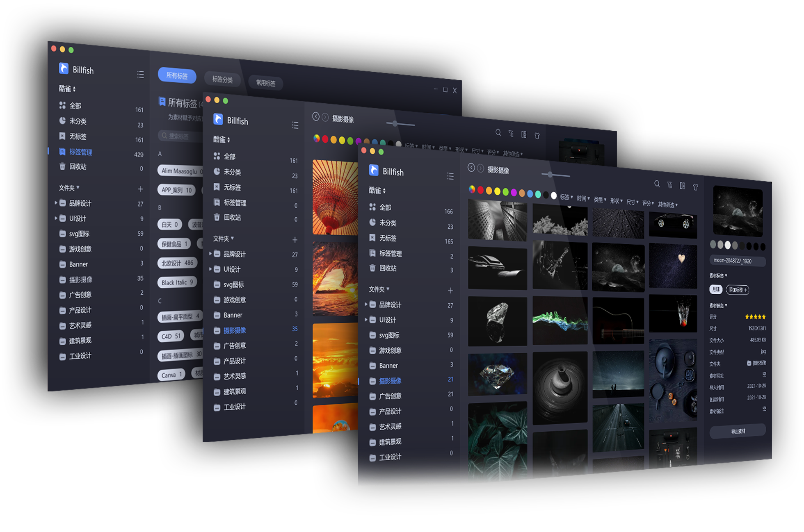This screenshot has height=532, width=804.
Task: Open the 其他筛选 dropdown in frontmost window
Action: coord(667,205)
